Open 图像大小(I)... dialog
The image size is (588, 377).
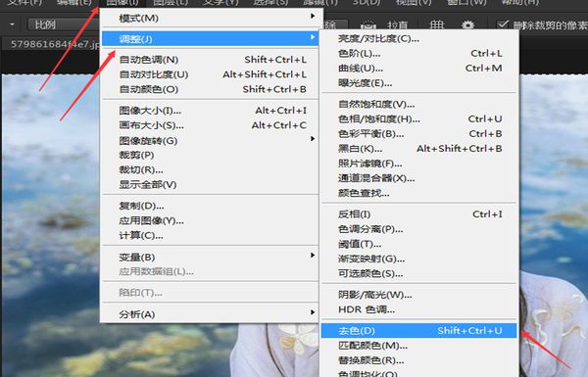coord(210,111)
